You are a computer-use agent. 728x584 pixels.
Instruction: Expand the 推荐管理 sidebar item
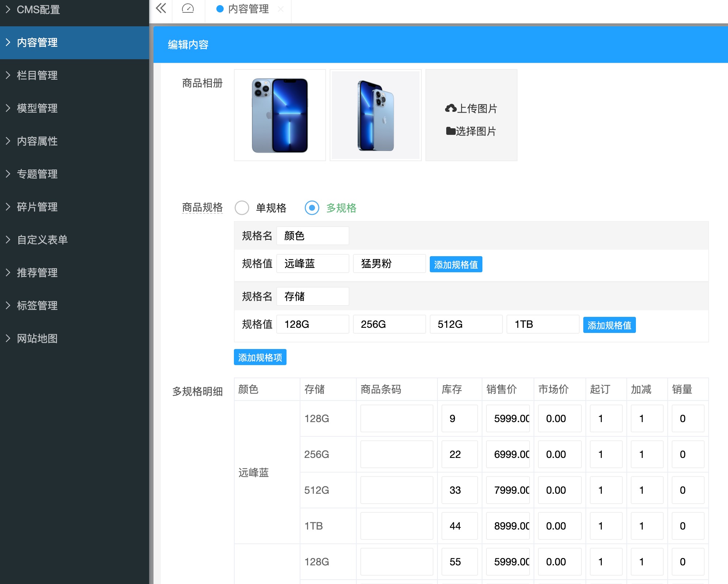click(x=75, y=273)
